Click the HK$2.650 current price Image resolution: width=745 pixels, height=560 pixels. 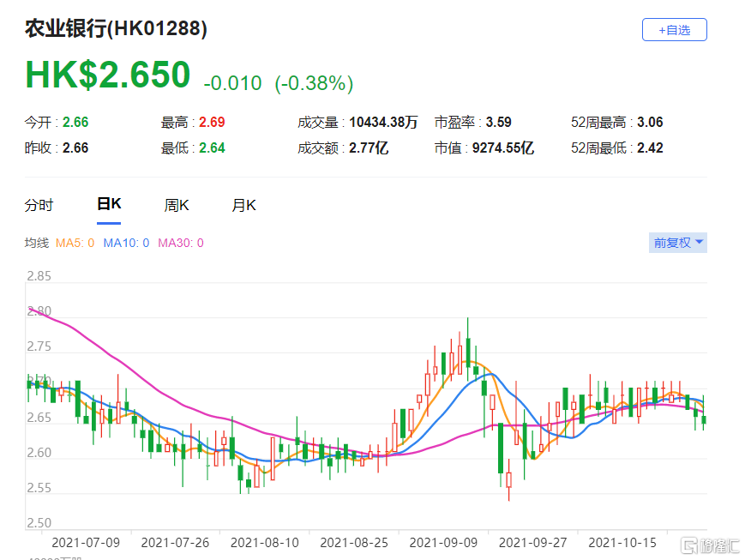click(107, 75)
